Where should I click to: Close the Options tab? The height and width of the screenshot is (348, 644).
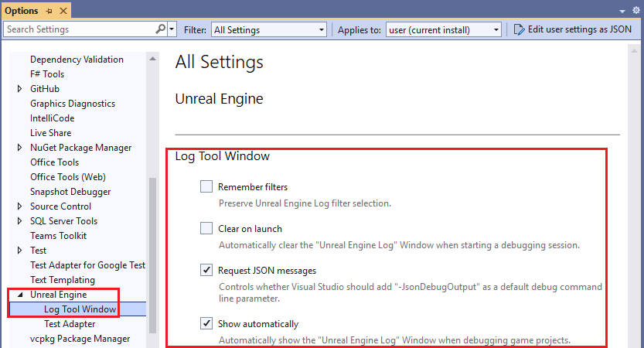point(63,11)
